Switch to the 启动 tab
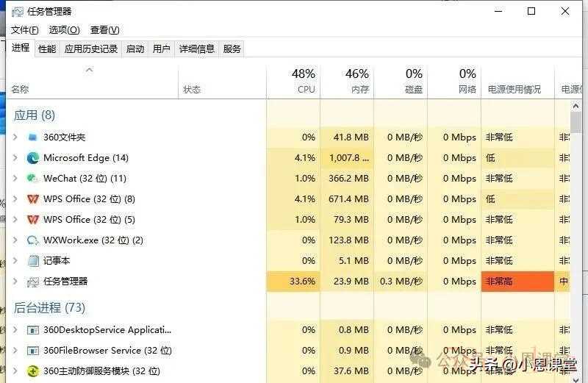 coord(135,49)
